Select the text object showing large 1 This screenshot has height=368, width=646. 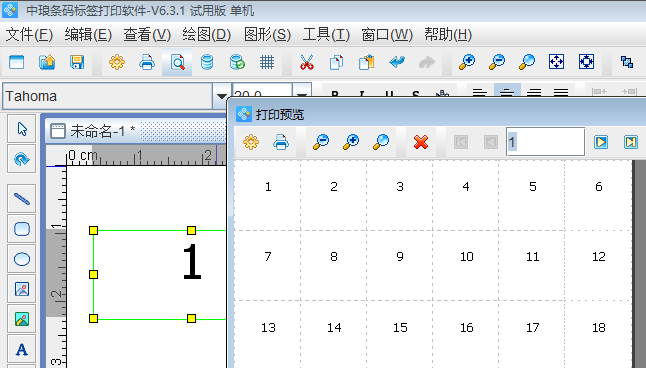pos(192,261)
